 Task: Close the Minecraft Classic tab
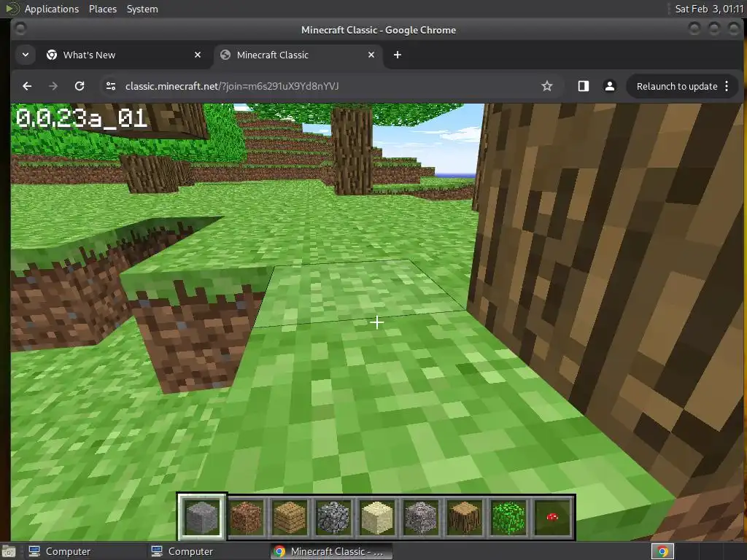pos(371,55)
